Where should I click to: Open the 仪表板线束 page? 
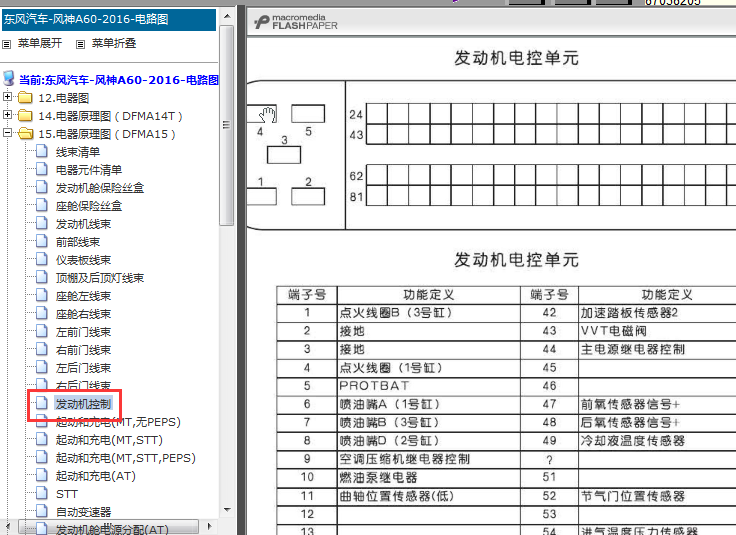[x=83, y=260]
